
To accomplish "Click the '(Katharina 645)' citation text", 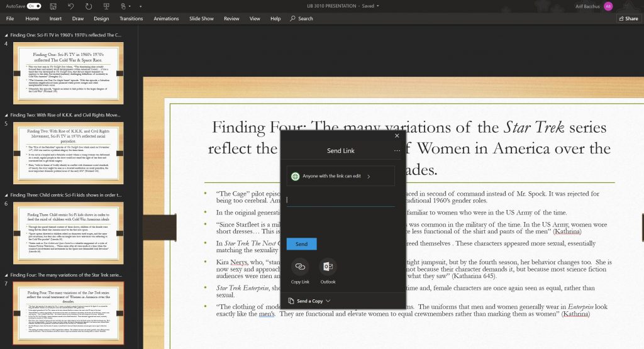I will pos(473,276).
